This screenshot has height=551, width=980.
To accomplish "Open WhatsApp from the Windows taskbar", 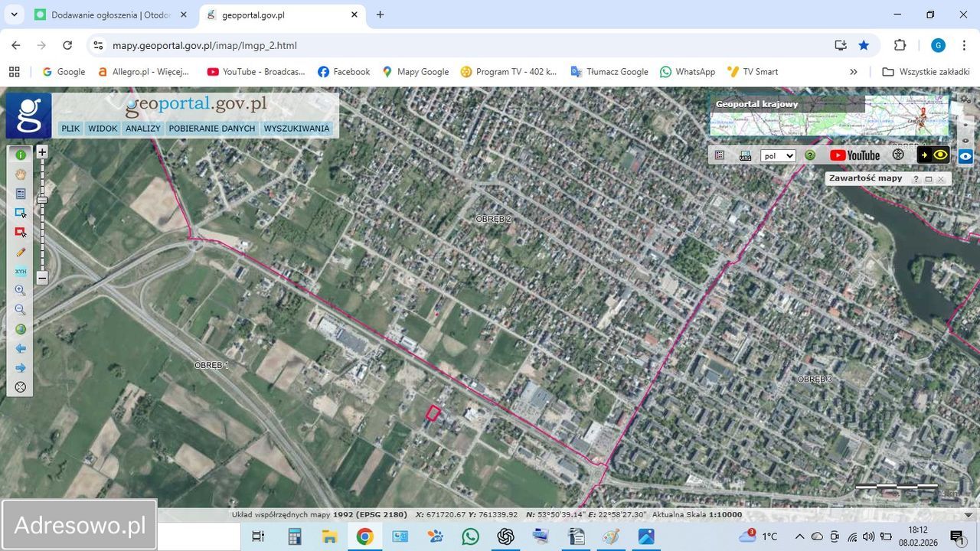I will pyautogui.click(x=470, y=536).
